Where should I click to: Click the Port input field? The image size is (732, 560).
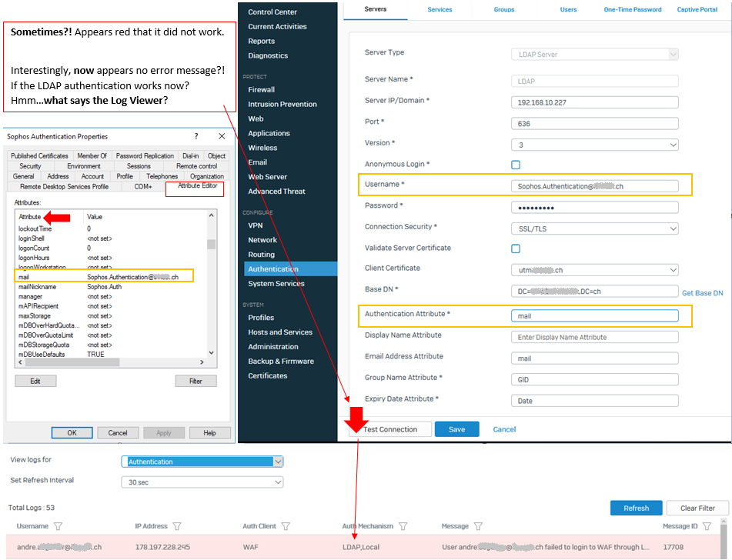tap(594, 124)
